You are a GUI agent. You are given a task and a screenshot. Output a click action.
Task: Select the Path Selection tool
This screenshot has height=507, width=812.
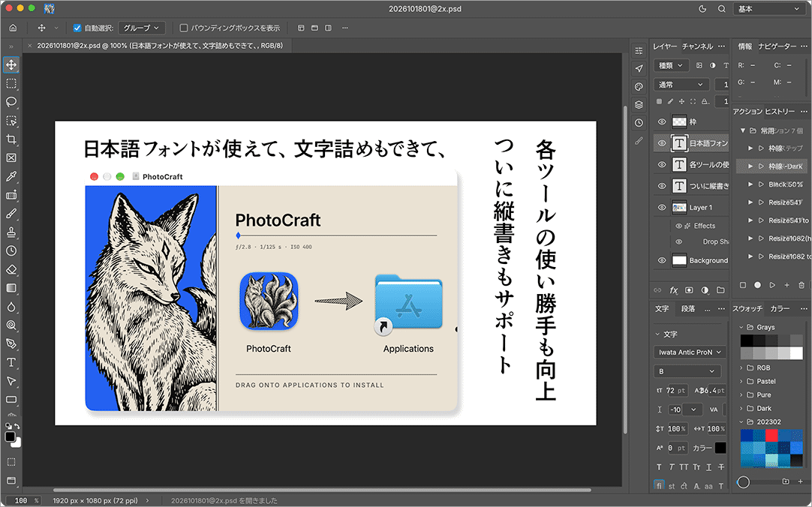click(x=11, y=381)
